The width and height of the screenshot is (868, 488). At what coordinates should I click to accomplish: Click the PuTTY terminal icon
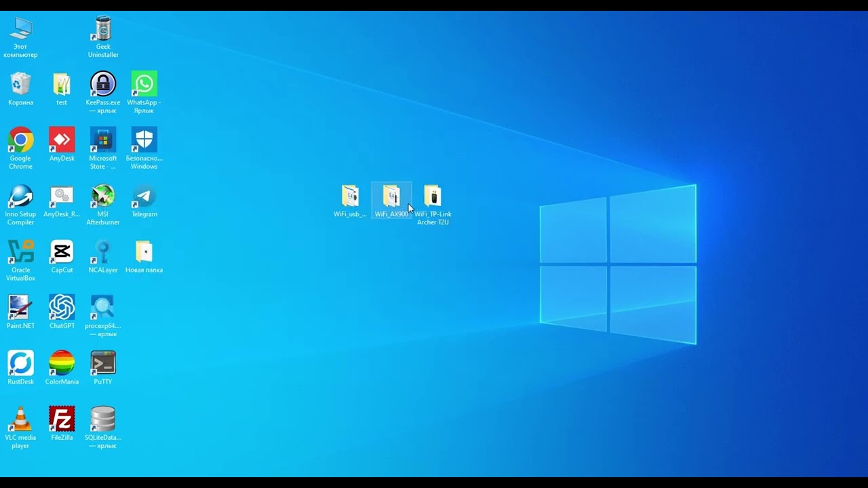[x=103, y=363]
